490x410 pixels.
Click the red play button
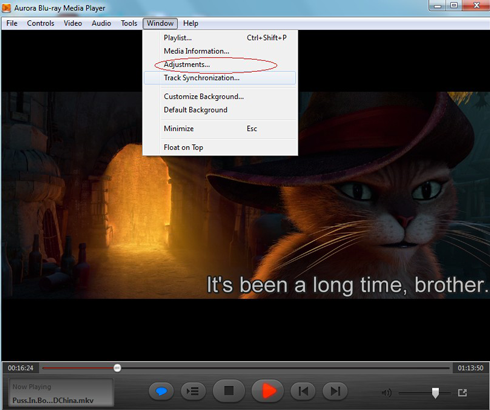point(268,391)
